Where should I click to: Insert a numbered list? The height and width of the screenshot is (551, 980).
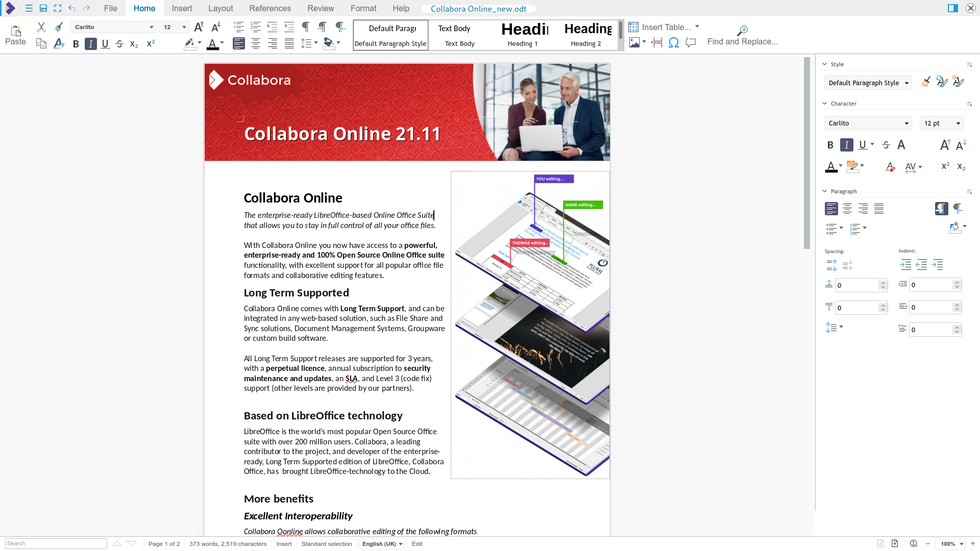click(256, 27)
